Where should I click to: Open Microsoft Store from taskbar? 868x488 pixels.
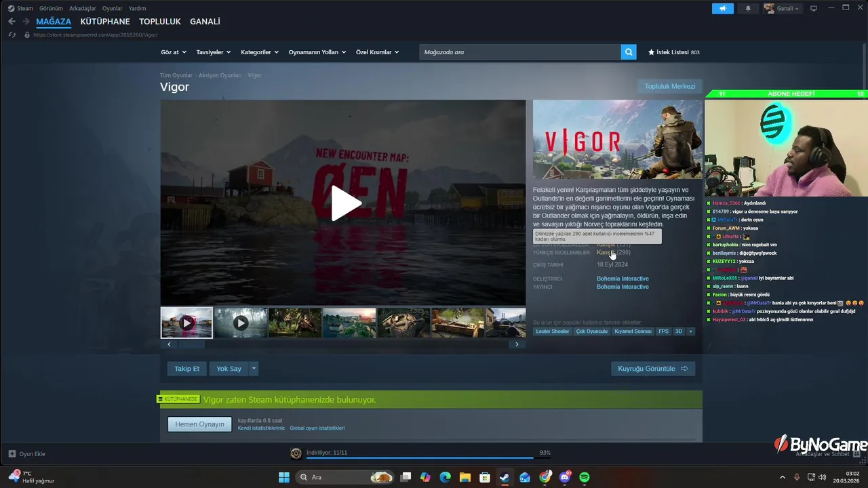[484, 477]
